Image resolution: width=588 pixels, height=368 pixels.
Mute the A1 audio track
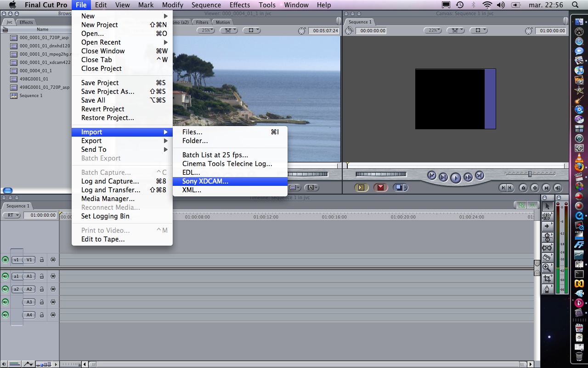pos(5,276)
